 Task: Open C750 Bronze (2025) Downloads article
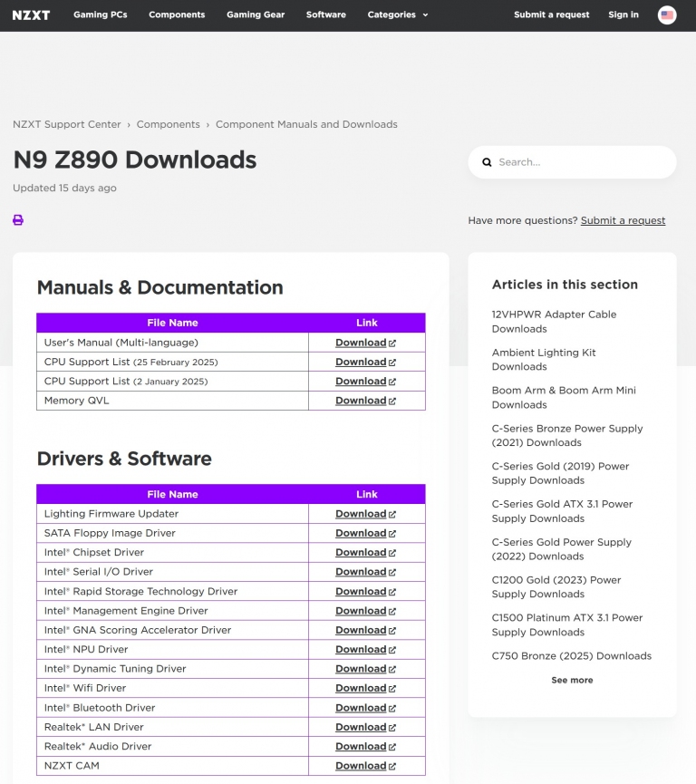(572, 656)
